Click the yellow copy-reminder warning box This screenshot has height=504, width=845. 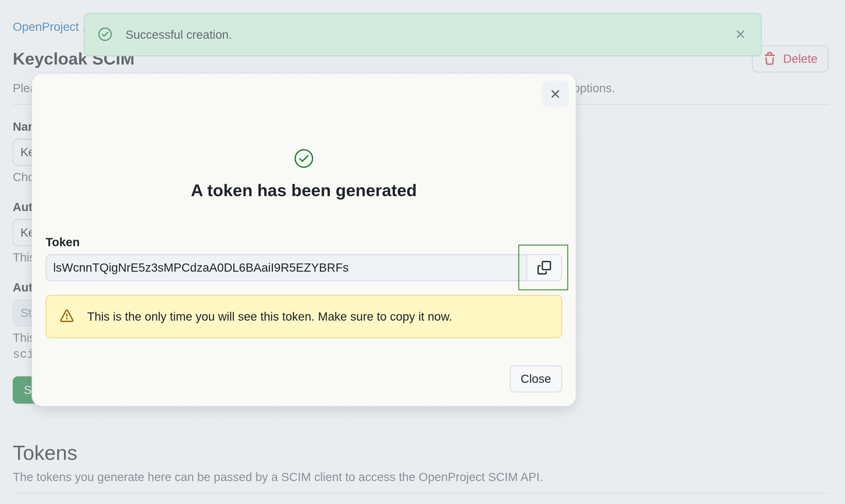[303, 317]
